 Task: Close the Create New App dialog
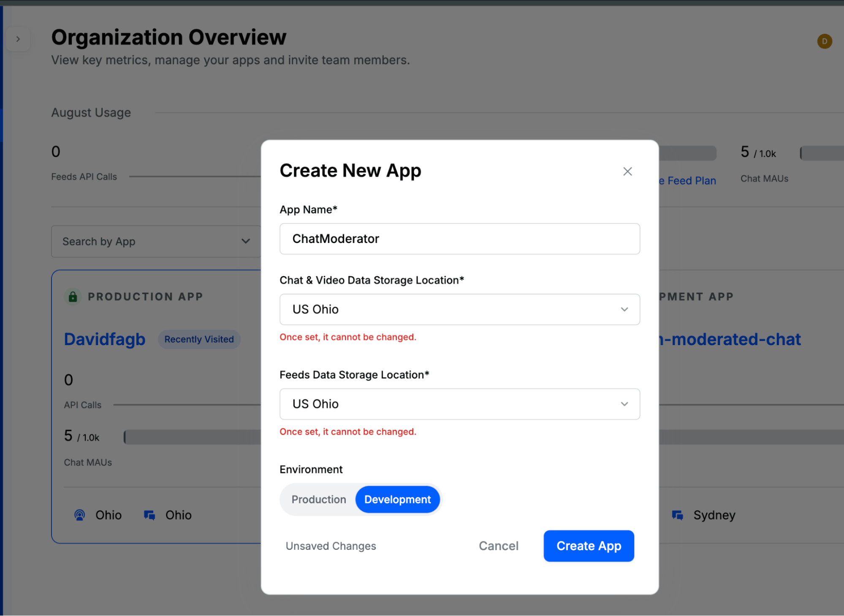tap(627, 171)
